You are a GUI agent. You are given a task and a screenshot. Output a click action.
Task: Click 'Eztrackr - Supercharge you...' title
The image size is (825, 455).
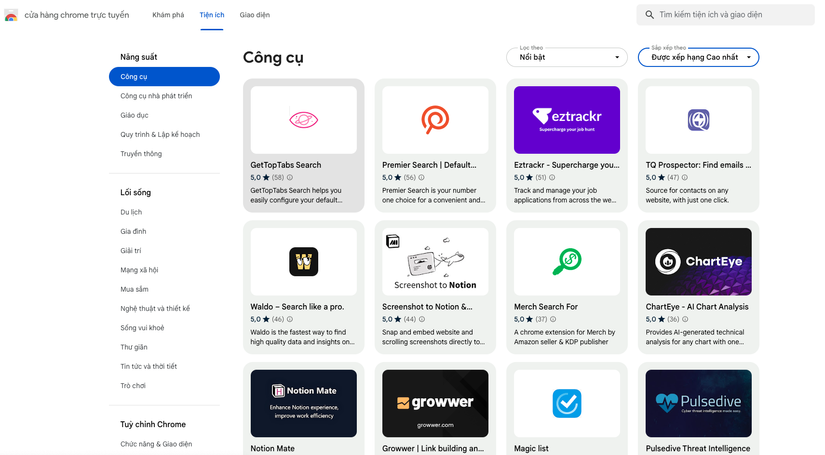coord(567,165)
